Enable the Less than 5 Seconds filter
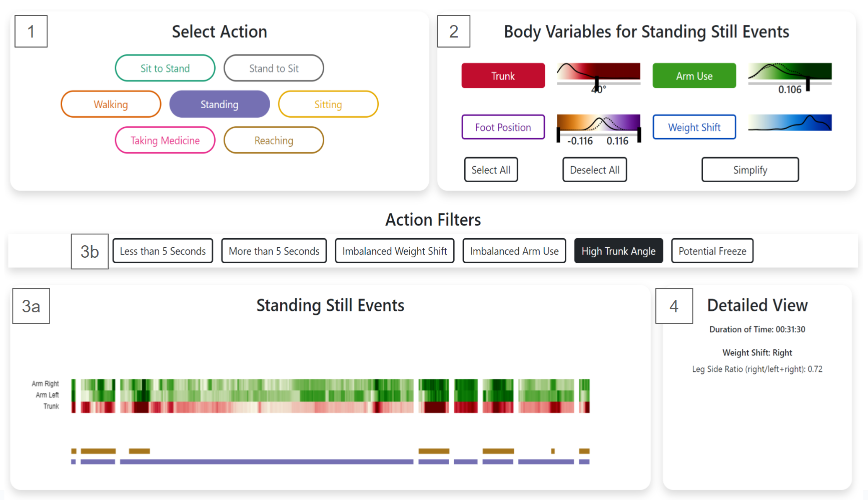868x500 pixels. [162, 251]
